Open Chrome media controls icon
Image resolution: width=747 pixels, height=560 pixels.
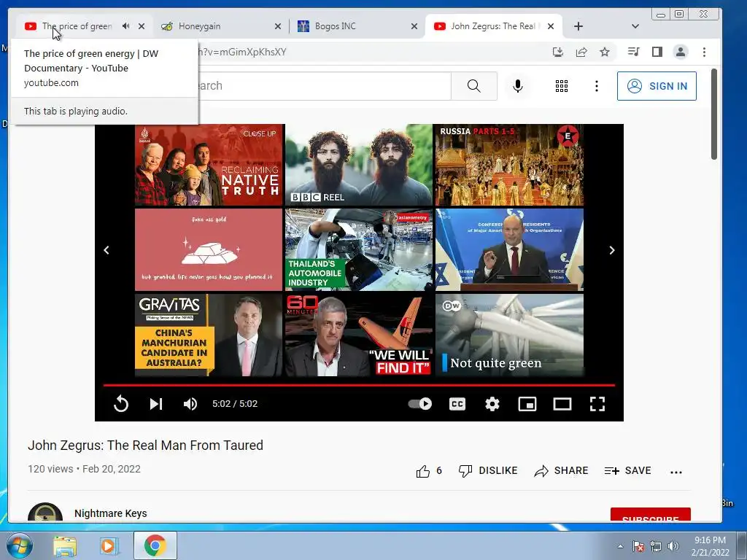(634, 52)
